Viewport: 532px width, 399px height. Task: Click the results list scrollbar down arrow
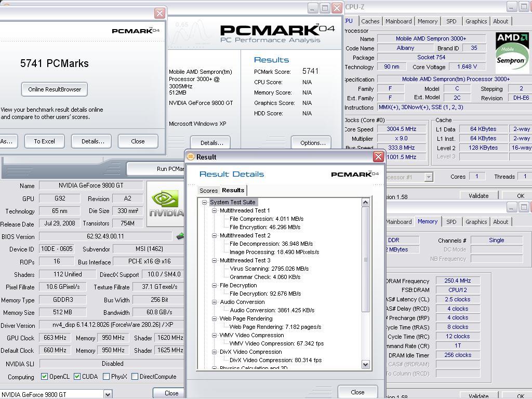click(x=365, y=365)
